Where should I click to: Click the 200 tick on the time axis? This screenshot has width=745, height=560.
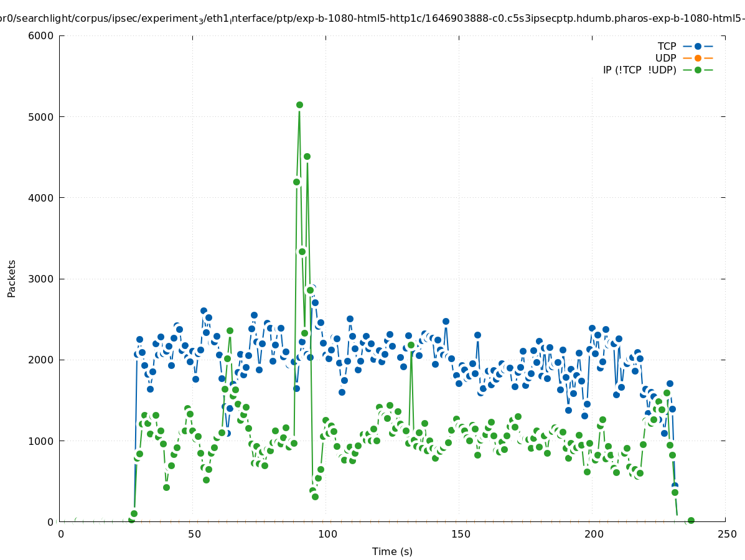coord(593,534)
